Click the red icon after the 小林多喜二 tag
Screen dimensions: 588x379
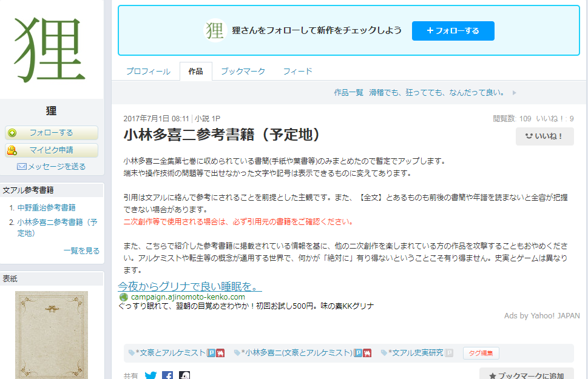click(x=366, y=352)
